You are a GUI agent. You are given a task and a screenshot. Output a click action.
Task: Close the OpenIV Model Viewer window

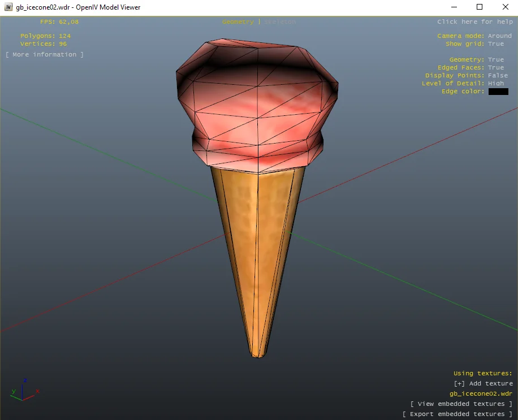point(505,7)
